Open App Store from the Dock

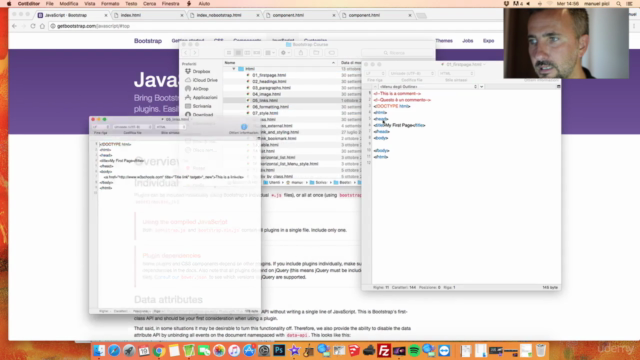[249, 351]
